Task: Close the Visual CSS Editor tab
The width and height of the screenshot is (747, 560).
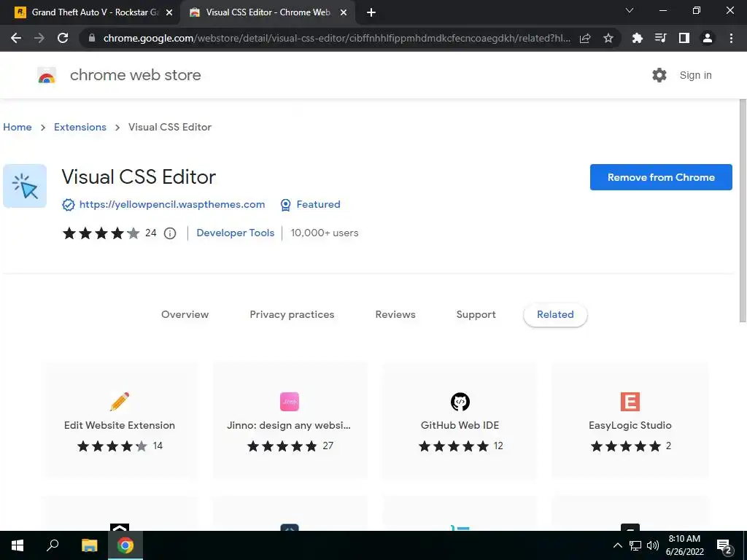Action: point(344,13)
